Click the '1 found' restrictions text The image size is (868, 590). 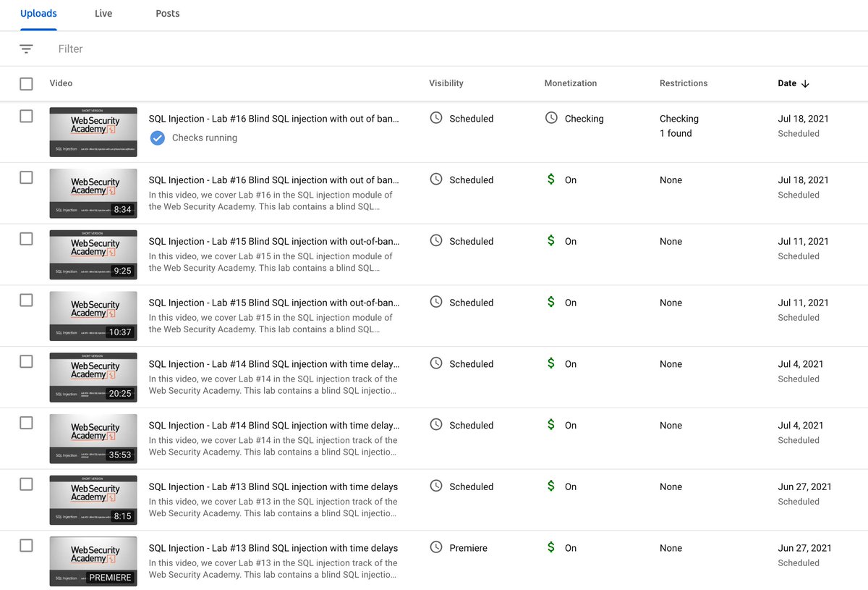(676, 133)
